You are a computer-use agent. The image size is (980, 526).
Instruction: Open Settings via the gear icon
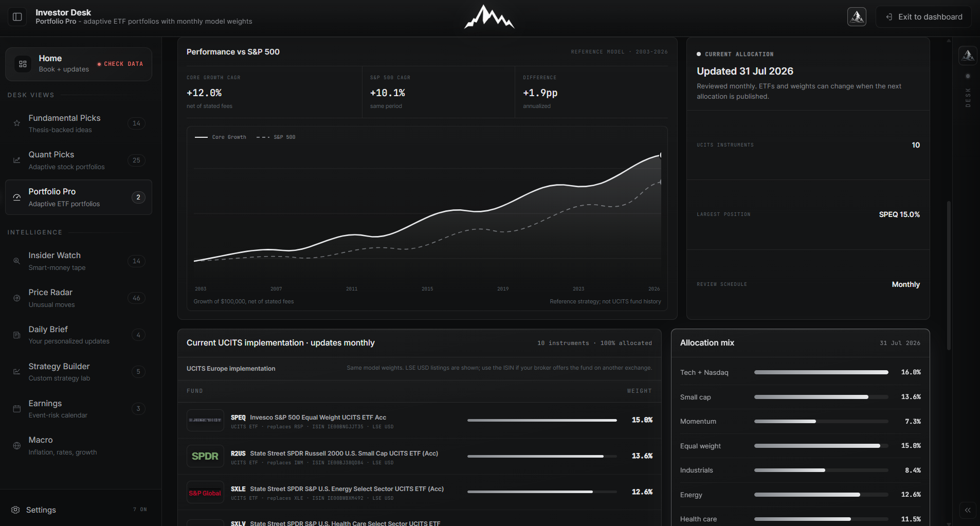click(15, 510)
